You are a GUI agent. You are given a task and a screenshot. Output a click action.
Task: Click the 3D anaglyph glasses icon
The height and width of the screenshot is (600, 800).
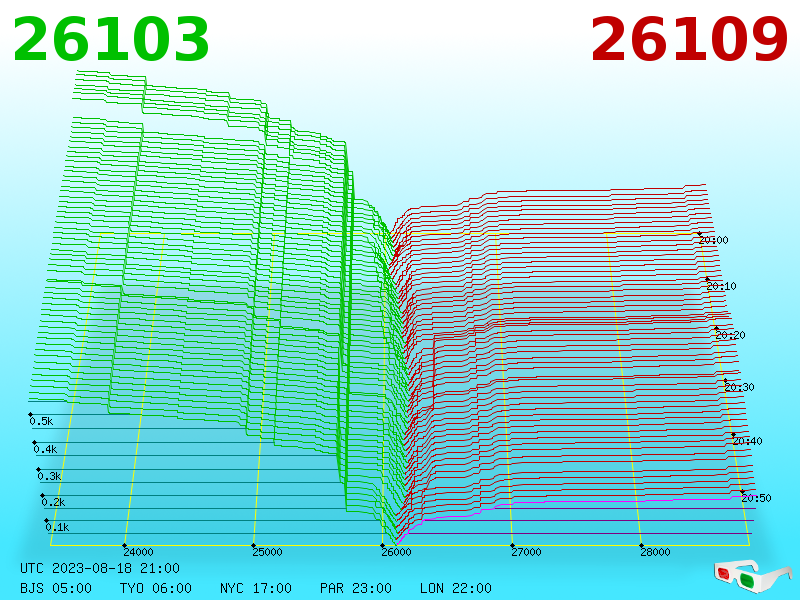[x=753, y=576]
